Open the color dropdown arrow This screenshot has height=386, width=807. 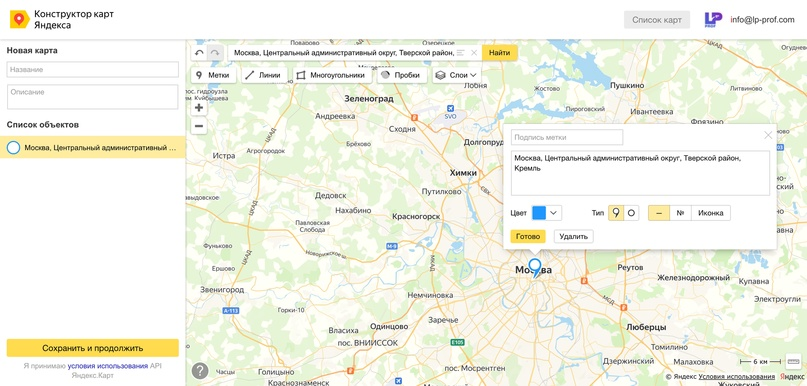pos(554,213)
